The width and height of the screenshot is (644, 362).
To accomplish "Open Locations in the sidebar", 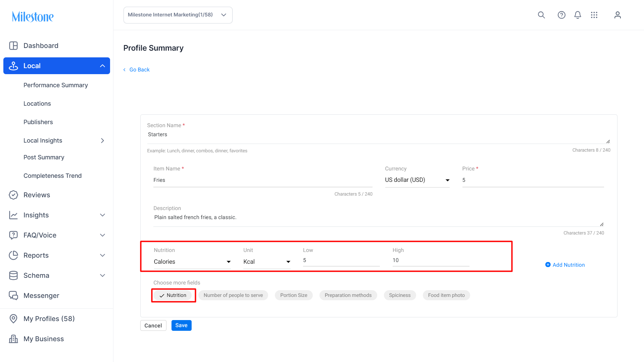I will (x=37, y=104).
